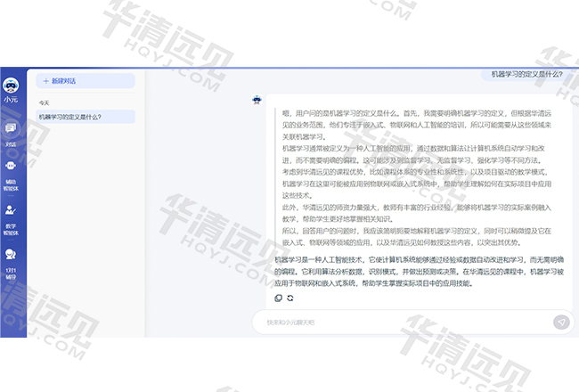This screenshot has width=579, height=392.
Task: Start a new chat via 新建对话 button
Action: coord(85,80)
